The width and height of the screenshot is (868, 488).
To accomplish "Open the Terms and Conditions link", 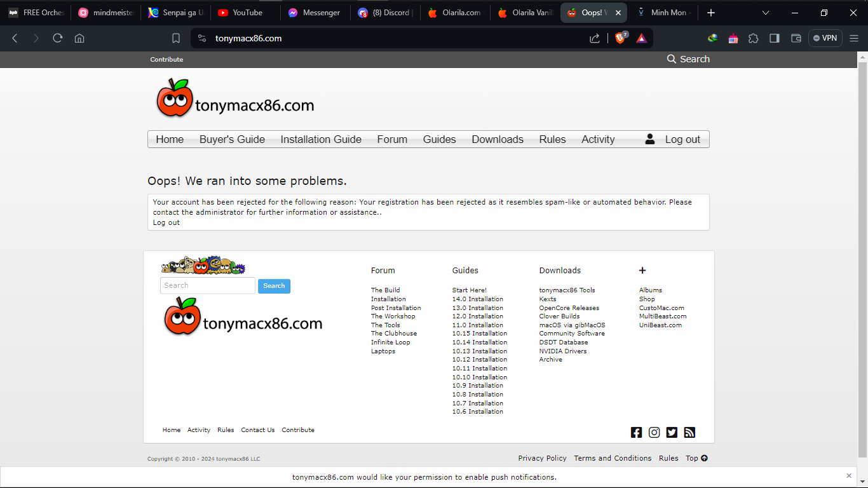I will [x=613, y=458].
